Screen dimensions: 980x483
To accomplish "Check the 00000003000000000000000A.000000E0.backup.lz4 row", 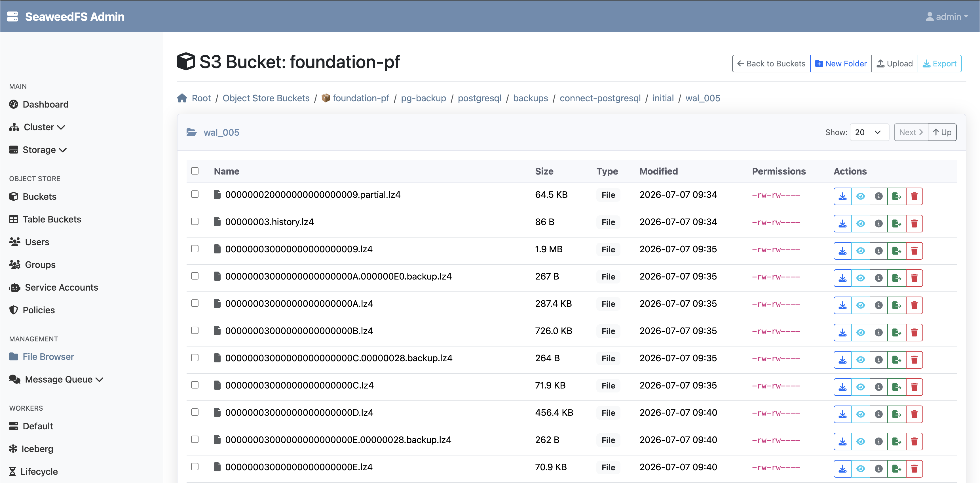I will 195,276.
